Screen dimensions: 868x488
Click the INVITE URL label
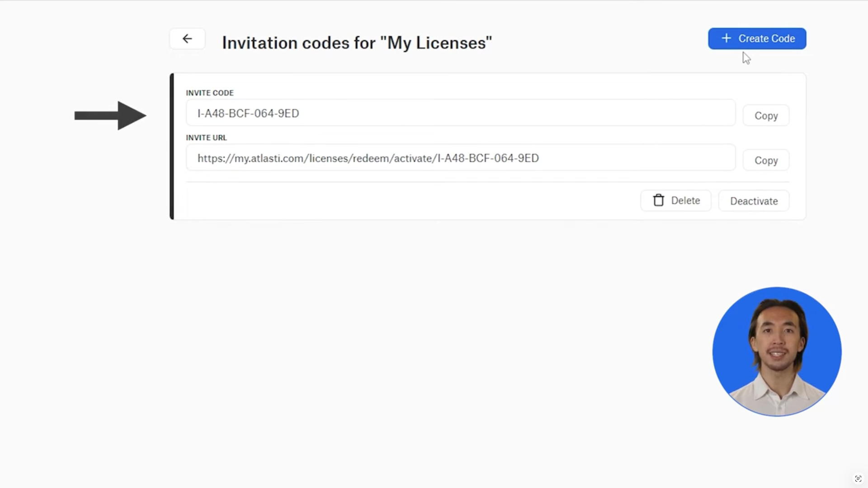(206, 138)
